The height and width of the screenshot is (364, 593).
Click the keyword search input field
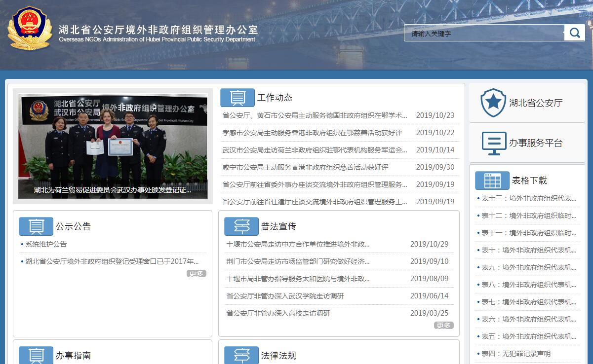click(x=484, y=34)
